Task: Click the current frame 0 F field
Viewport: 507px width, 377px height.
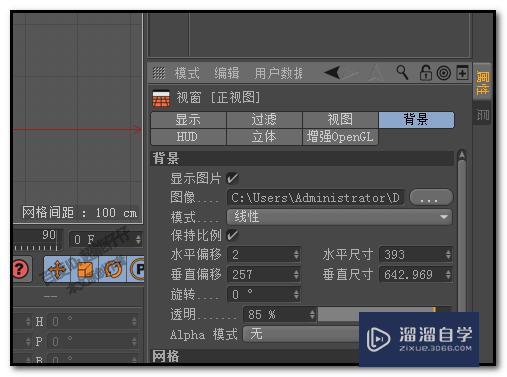Action: [102, 239]
